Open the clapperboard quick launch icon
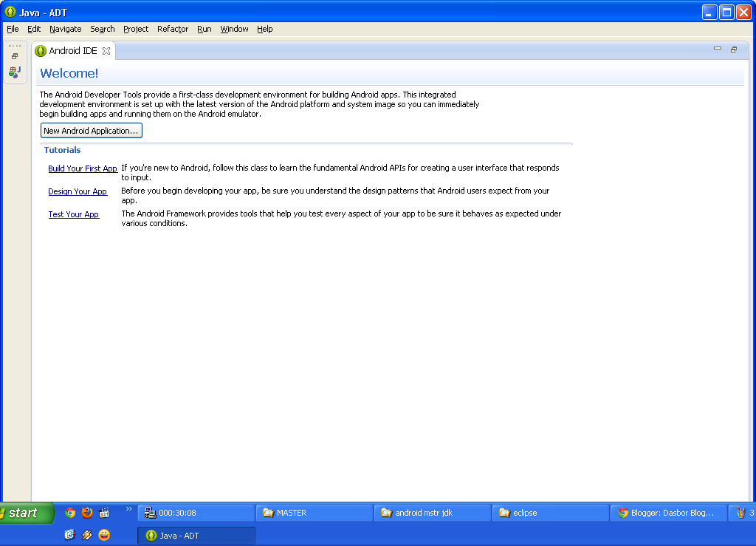The width and height of the screenshot is (756, 546). click(x=104, y=513)
